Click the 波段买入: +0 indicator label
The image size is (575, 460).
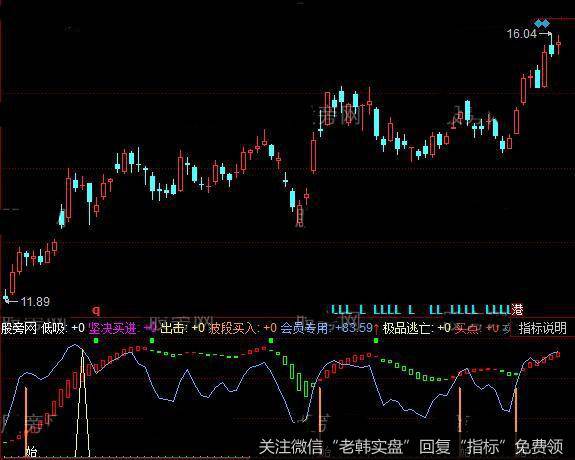coord(243,328)
